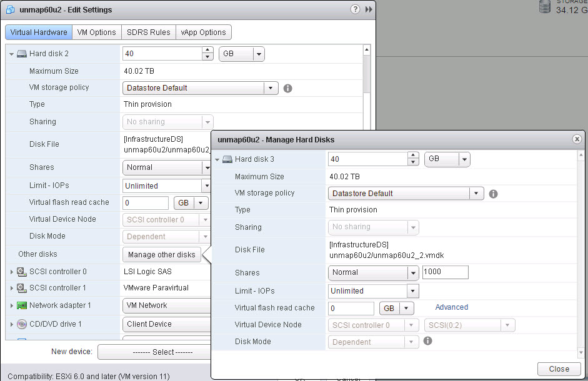Decrease Hard disk 3 size with down stepper
Viewport: 588px width, 381px height.
(413, 162)
